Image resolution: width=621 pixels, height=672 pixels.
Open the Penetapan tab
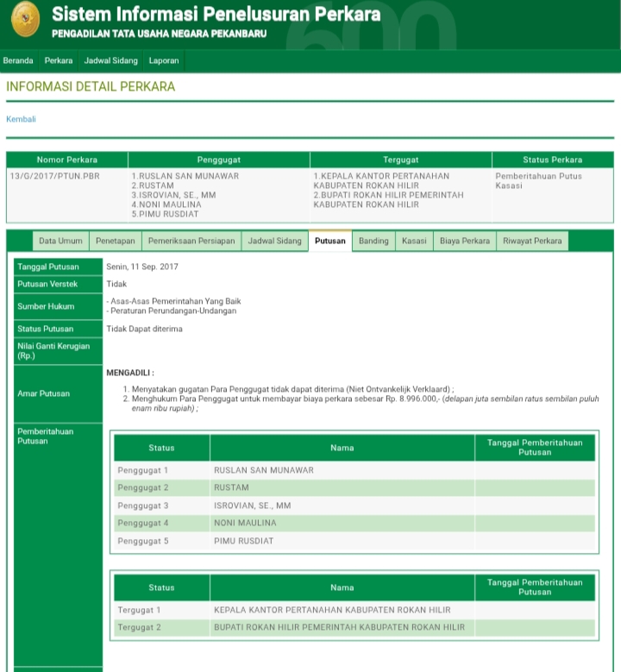tap(115, 242)
